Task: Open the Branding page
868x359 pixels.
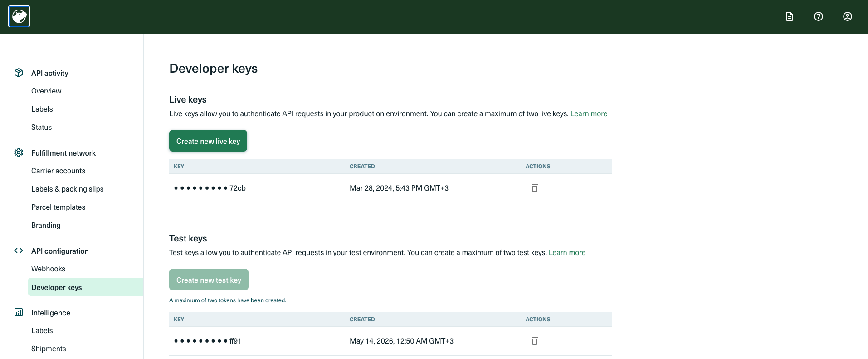Action: tap(46, 225)
